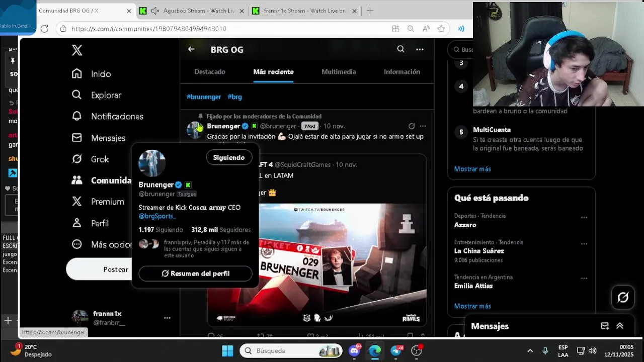Open pinned post more options dots

[423, 126]
